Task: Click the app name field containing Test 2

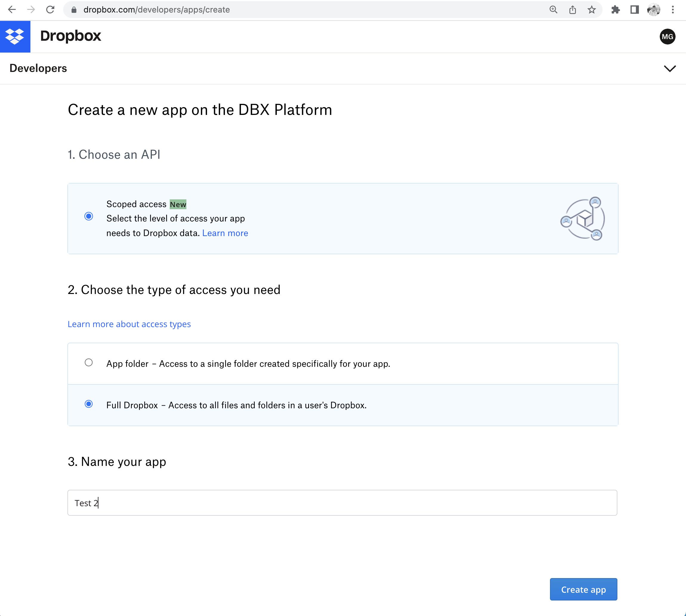Action: (342, 503)
